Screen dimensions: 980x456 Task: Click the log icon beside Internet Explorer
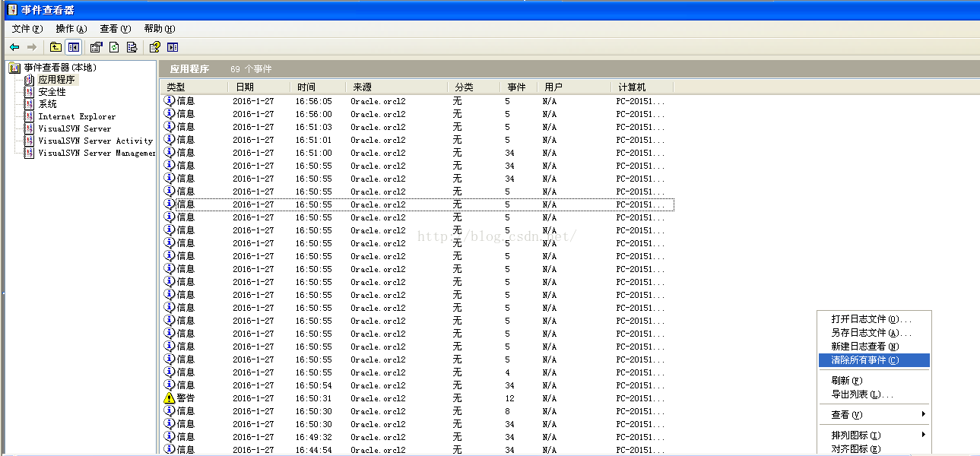click(30, 116)
